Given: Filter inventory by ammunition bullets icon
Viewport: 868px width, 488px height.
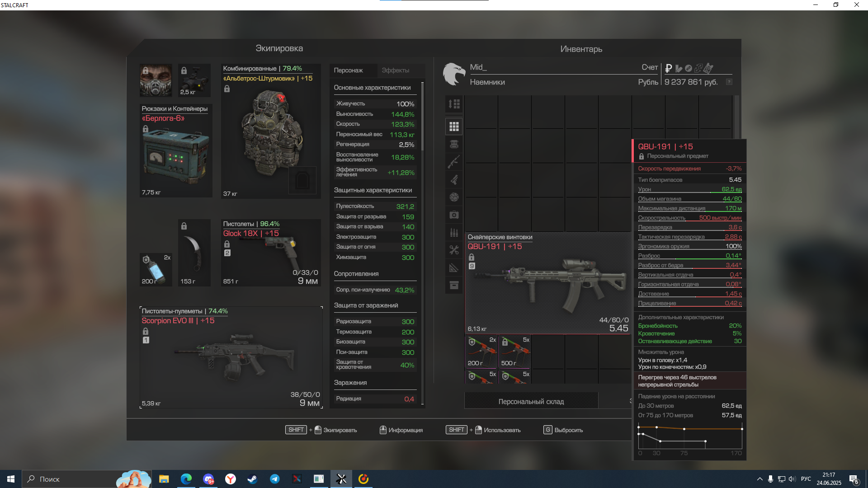Looking at the screenshot, I should point(454,232).
